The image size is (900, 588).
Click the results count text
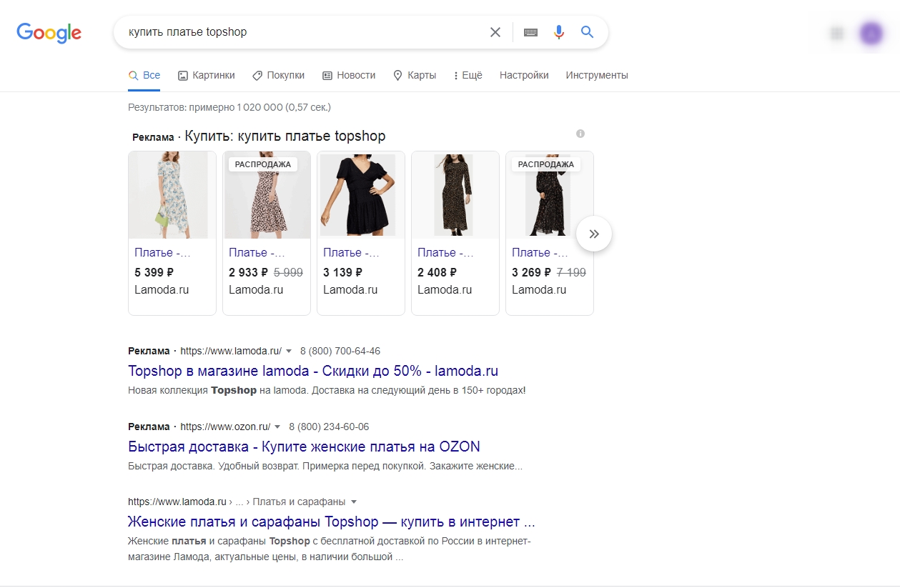pos(229,107)
